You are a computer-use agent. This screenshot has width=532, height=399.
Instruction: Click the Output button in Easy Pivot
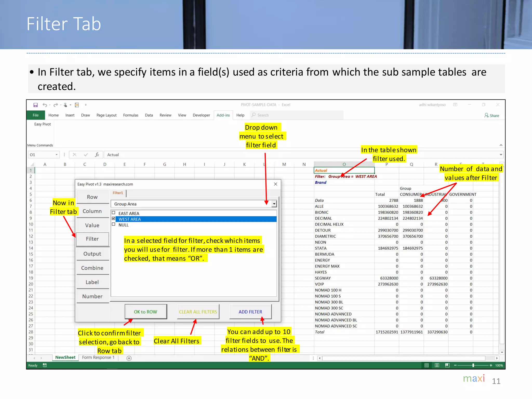(x=92, y=254)
